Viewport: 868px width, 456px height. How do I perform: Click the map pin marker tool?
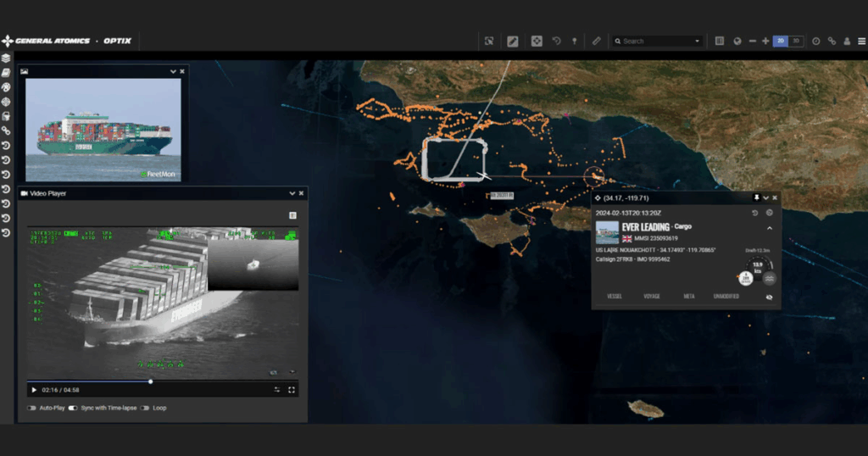coord(575,41)
